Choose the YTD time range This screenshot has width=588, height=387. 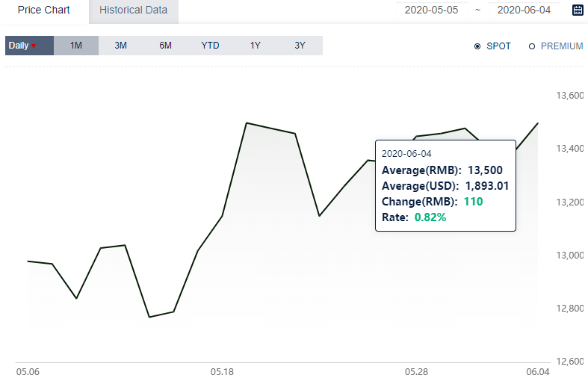click(210, 46)
